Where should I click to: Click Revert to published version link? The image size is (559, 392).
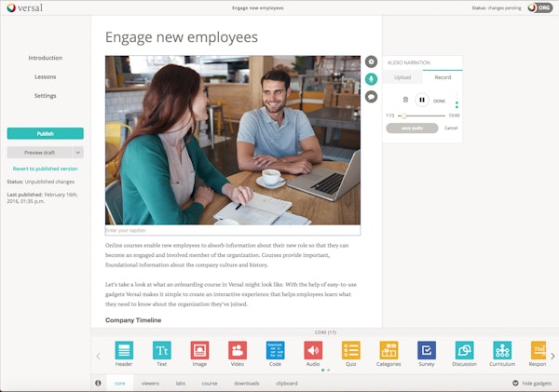46,169
